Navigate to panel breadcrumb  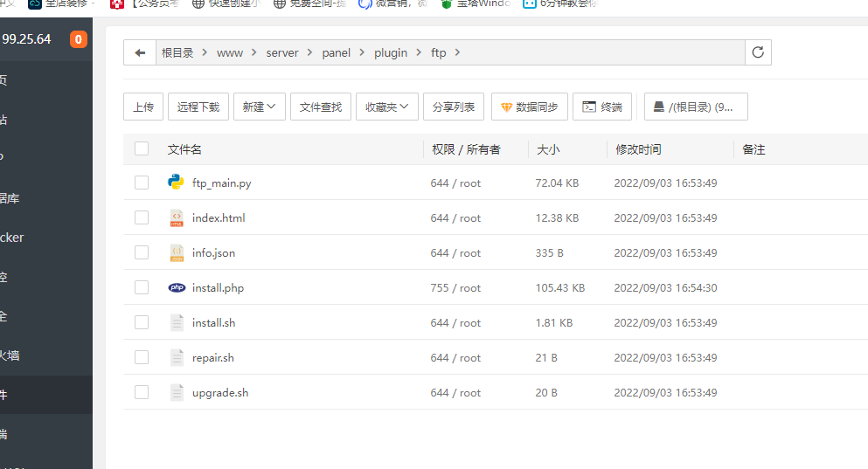coord(336,52)
